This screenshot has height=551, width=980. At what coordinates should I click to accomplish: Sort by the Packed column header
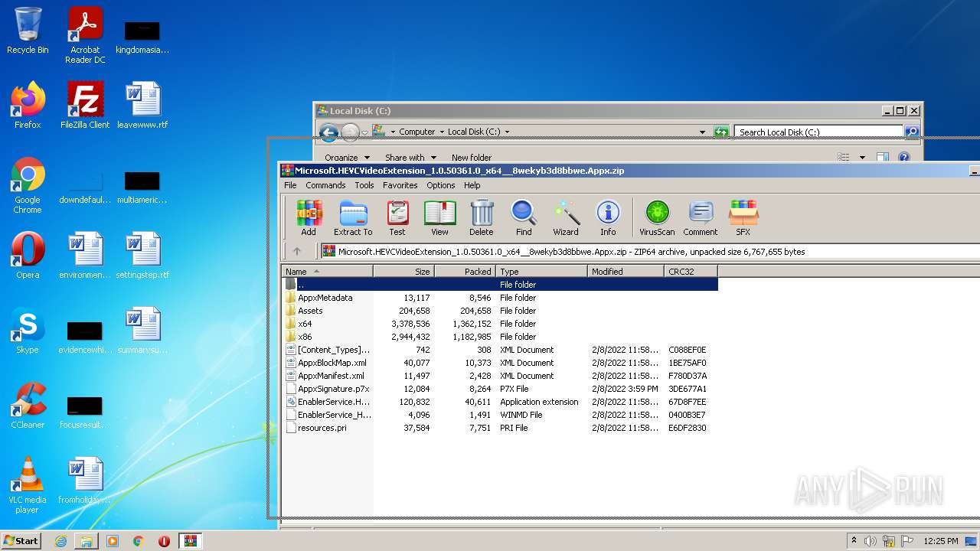point(465,272)
